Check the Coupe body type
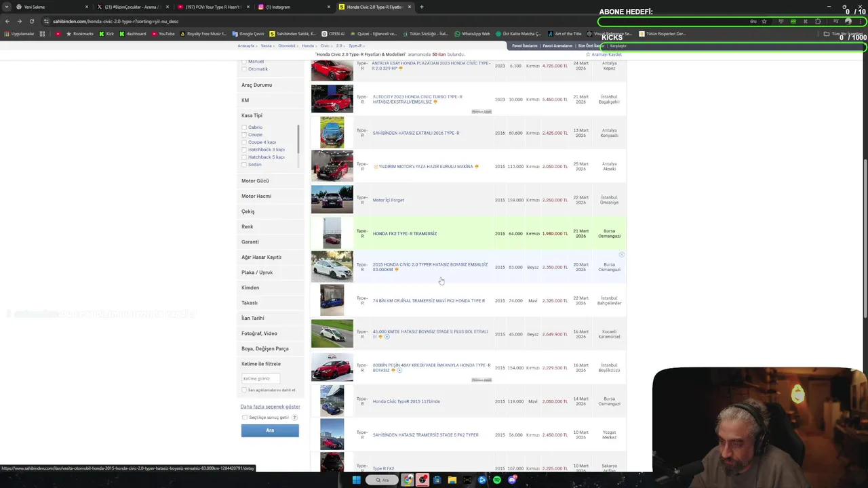Screen dimensions: 868x488 coord(244,135)
